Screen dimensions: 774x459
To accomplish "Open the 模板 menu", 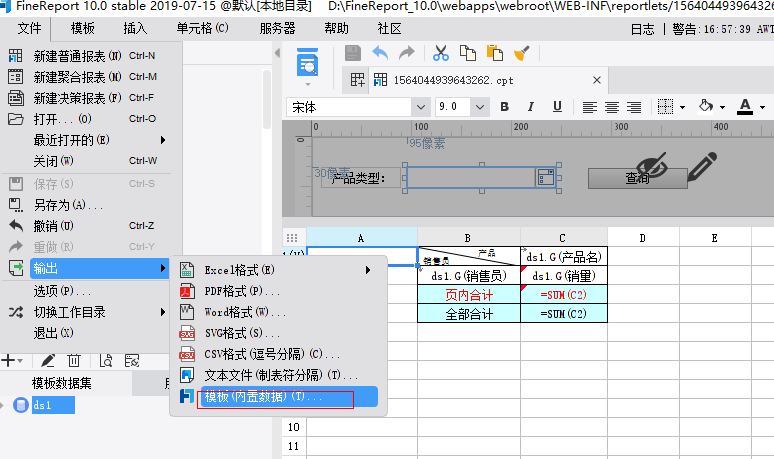I will click(x=82, y=29).
